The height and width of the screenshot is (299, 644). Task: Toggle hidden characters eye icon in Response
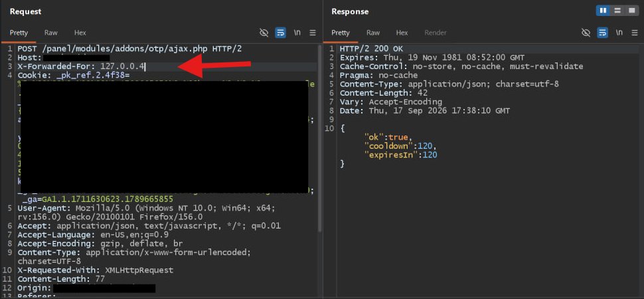[586, 33]
